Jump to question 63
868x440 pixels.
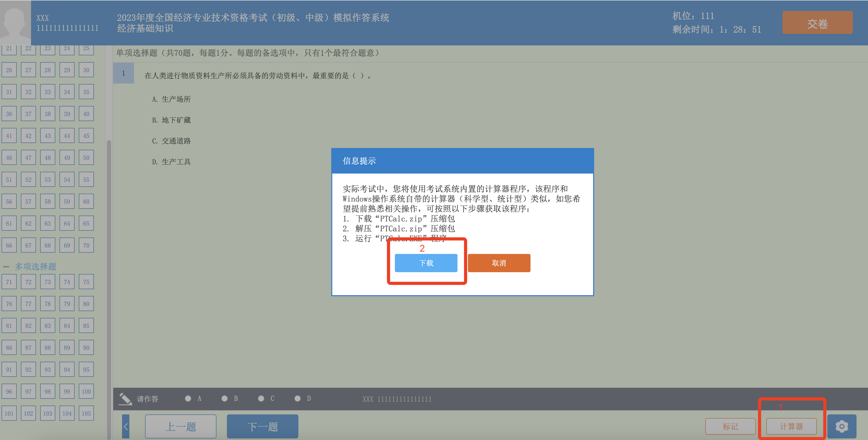(47, 224)
